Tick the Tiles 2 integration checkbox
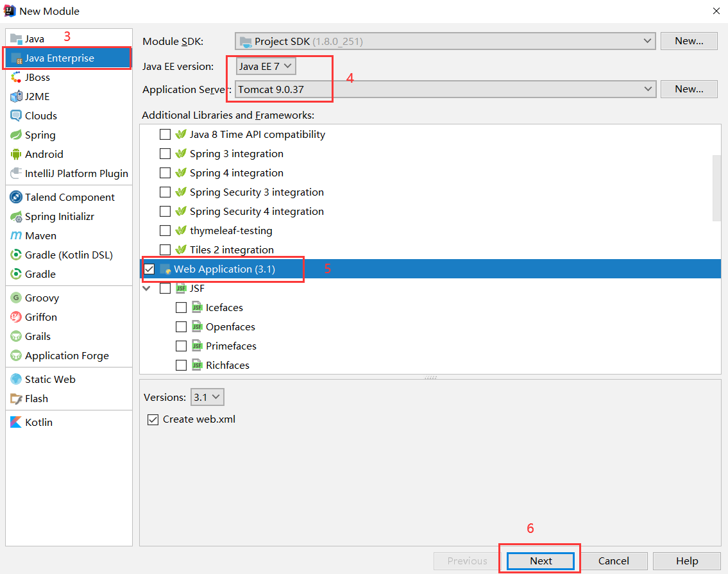 pos(165,250)
